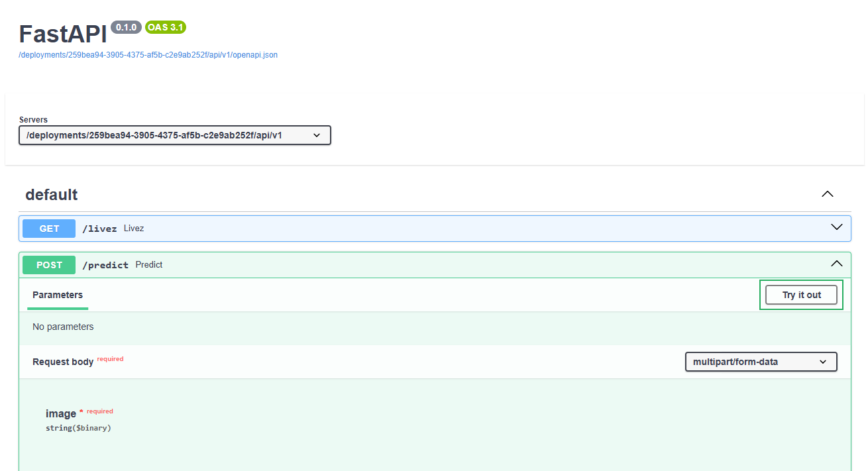Expand the /livez endpoint chevron
This screenshot has height=471, width=868.
pos(837,227)
